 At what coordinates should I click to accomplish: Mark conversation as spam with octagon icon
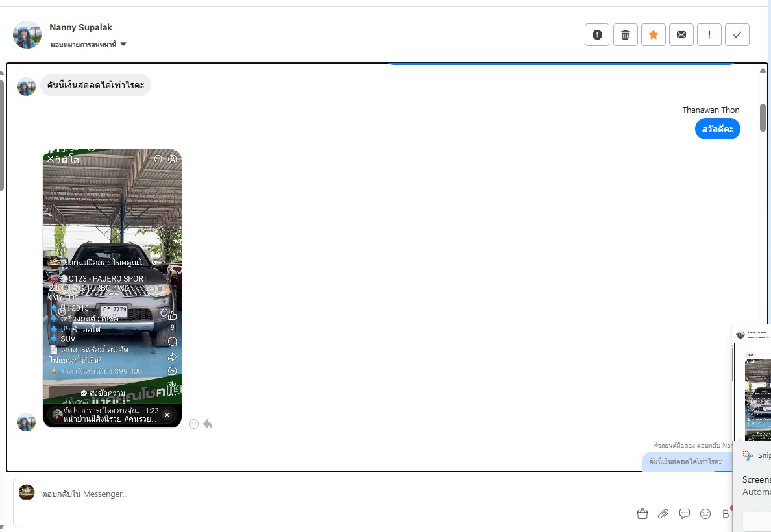pyautogui.click(x=597, y=35)
